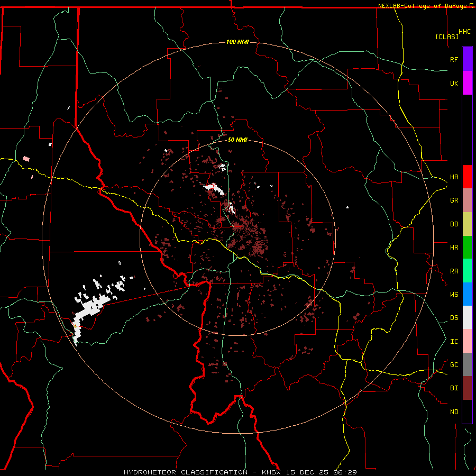Select the IC pink legend swatch
The image size is (476, 476).
467,341
